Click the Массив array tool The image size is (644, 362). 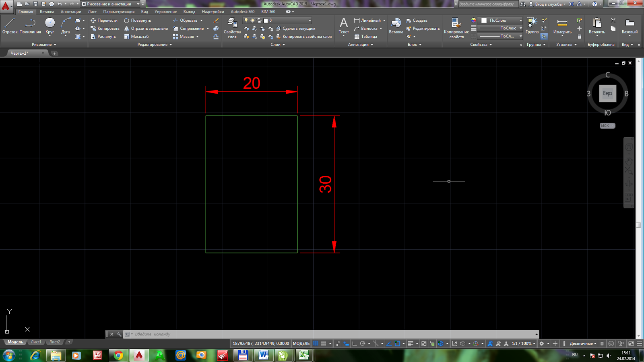click(183, 37)
